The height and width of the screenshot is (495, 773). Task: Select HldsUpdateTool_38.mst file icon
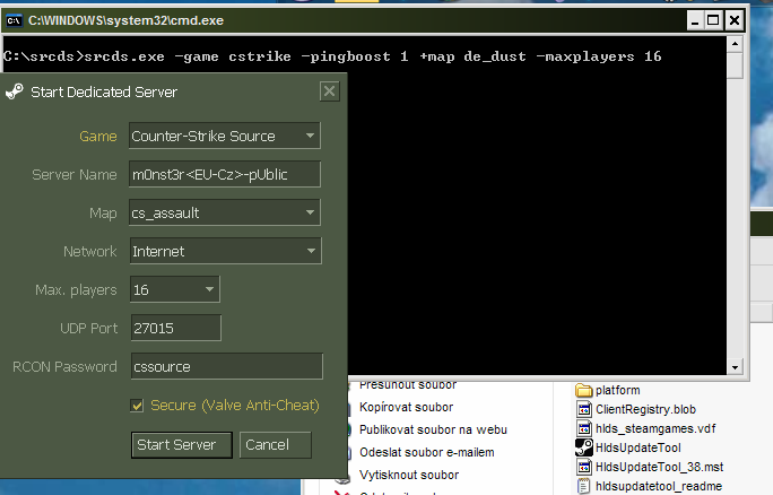pyautogui.click(x=584, y=467)
